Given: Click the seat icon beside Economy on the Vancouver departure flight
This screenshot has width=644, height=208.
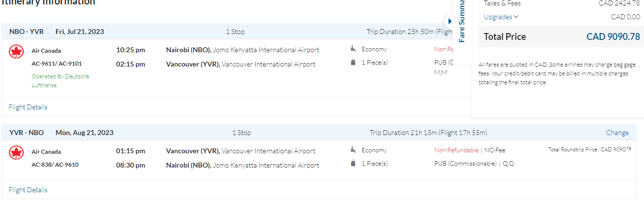Looking at the screenshot, I should (353, 150).
